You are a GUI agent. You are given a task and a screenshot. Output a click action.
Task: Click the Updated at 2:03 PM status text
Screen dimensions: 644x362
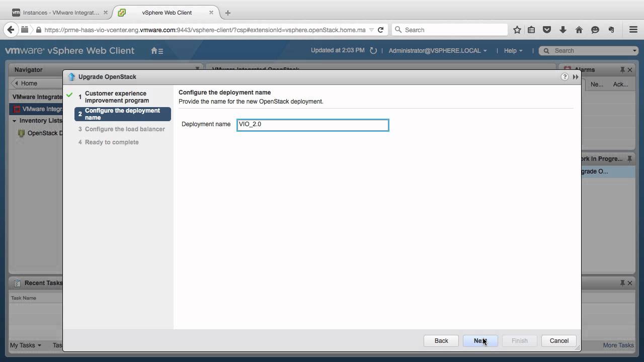pos(338,50)
